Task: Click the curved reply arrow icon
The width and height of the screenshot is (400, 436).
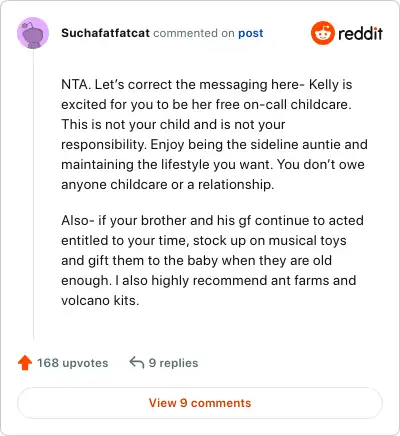Action: (x=137, y=362)
